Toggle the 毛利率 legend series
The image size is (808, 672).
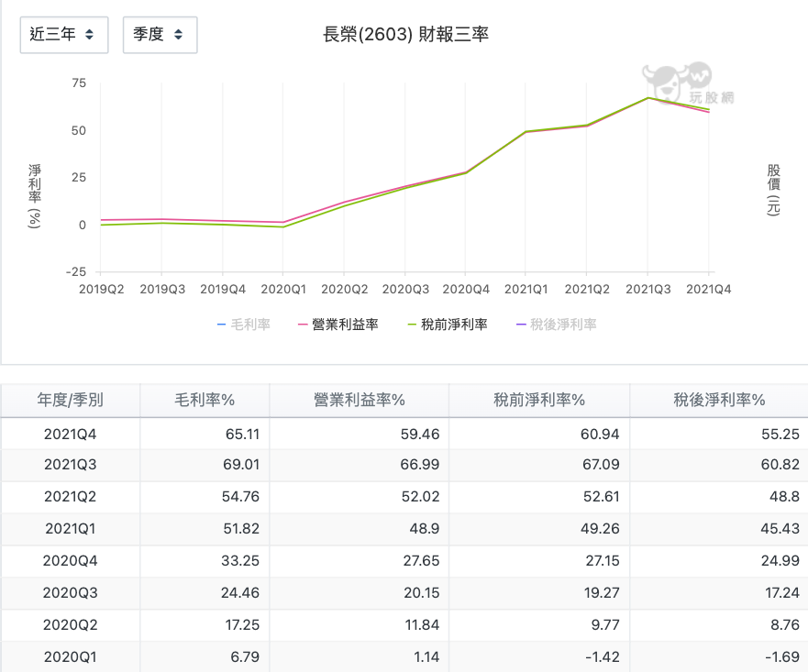point(244,325)
